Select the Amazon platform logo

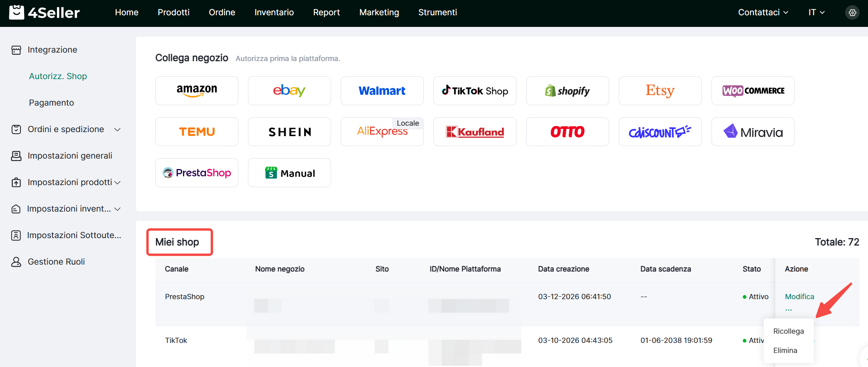pos(197,91)
